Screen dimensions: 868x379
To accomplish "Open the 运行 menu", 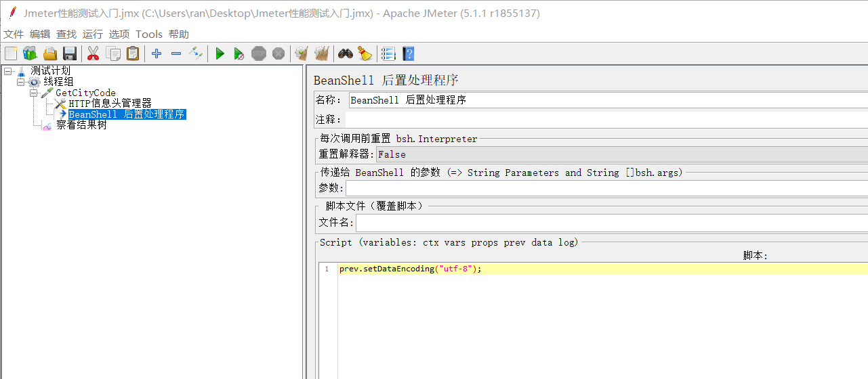I will 93,34.
